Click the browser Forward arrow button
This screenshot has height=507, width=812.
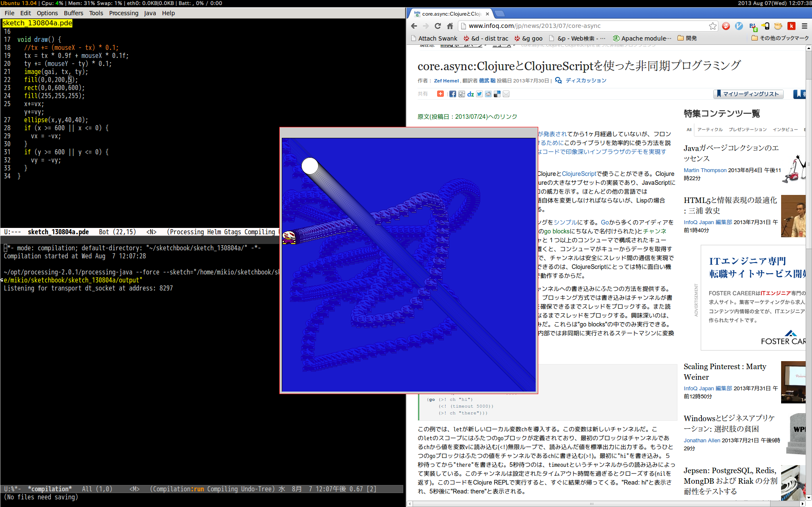(426, 26)
